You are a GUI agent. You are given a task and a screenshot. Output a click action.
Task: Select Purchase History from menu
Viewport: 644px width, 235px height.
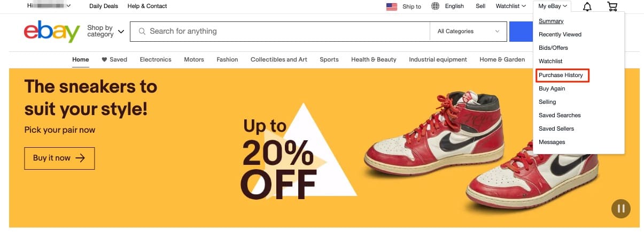(561, 75)
